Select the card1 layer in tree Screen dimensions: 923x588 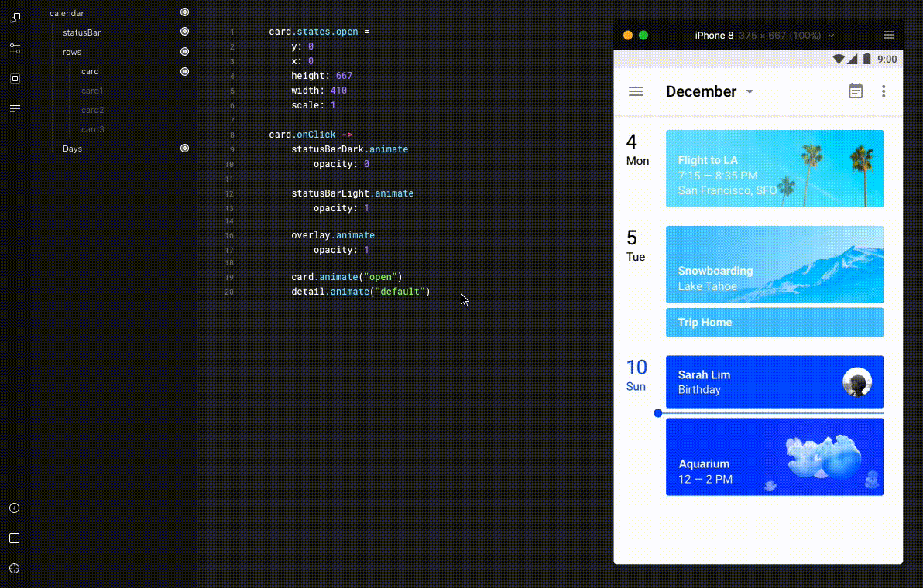(x=92, y=91)
